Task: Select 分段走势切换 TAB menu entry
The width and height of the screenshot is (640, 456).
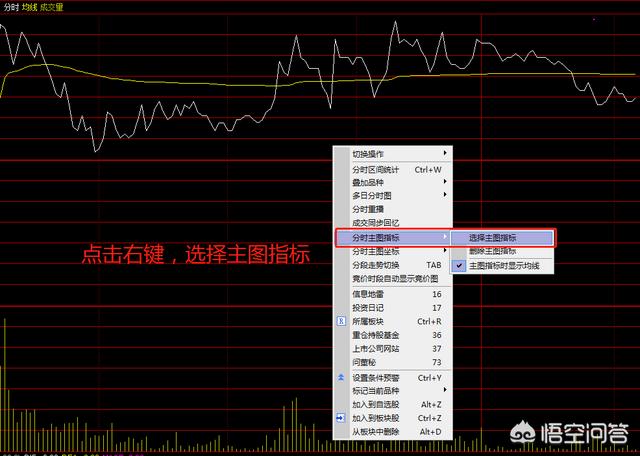Action: pyautogui.click(x=393, y=265)
